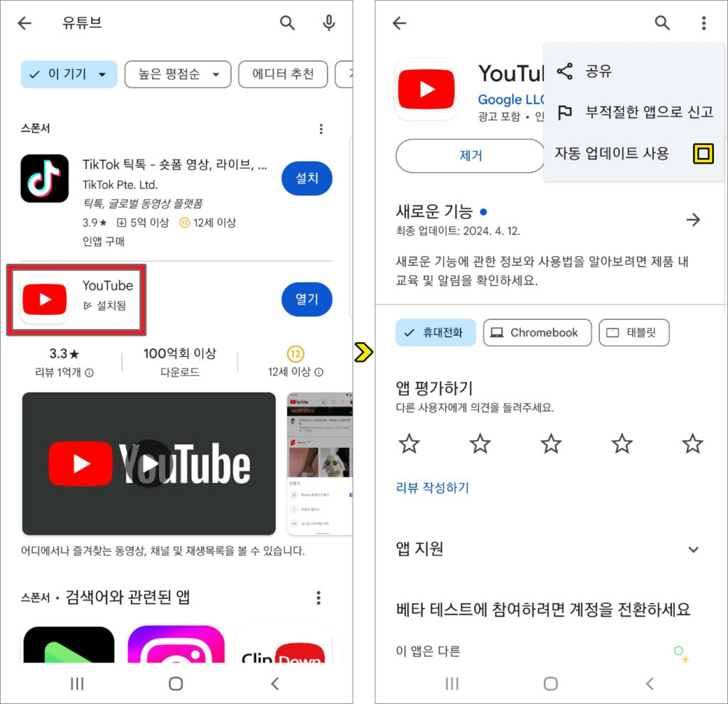Screen dimensions: 728x704
Task: Tap green play app icon in related apps
Action: (69, 644)
